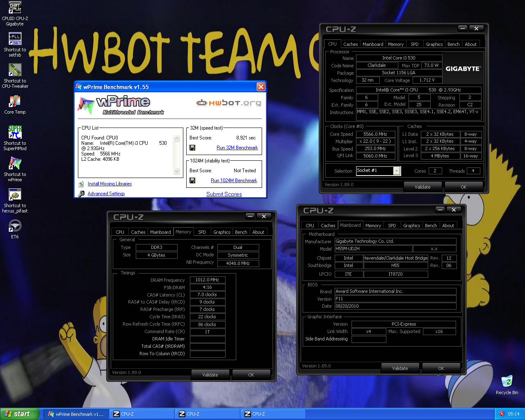Open the setfsb shortcut icon

point(15,39)
